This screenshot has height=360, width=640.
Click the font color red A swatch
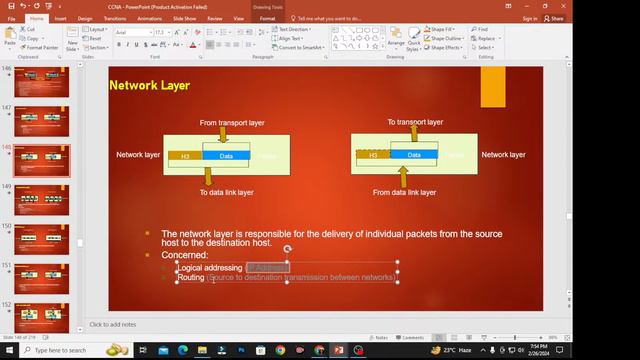(x=193, y=45)
